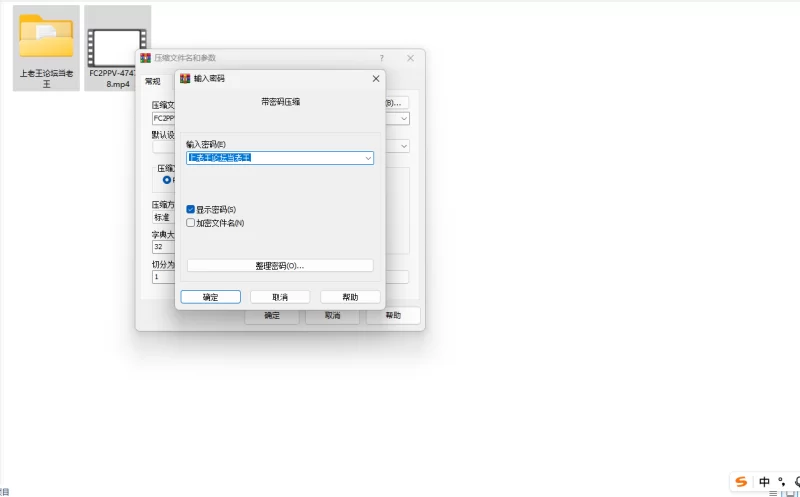Enable the 加密文件名 checkbox
The image size is (800, 497).
tap(190, 222)
